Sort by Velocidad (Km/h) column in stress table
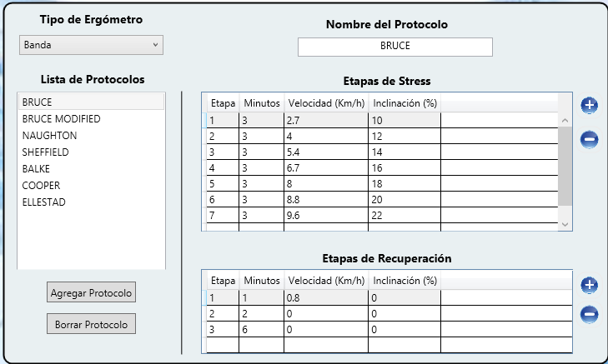This screenshot has width=608, height=364. 325,103
